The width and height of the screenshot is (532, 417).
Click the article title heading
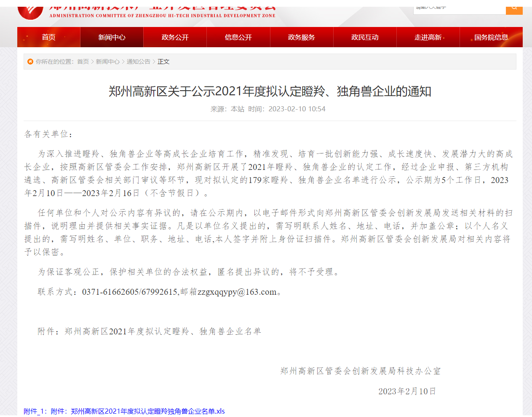click(x=270, y=91)
